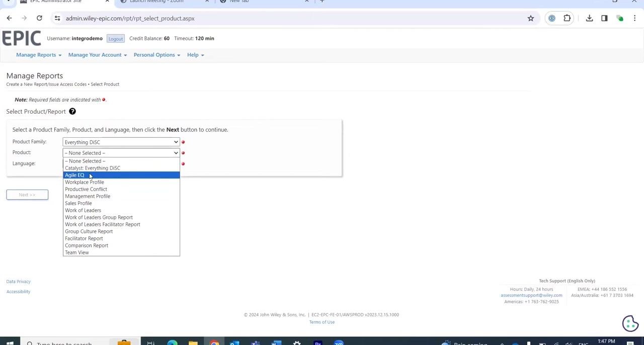The image size is (644, 345).
Task: Reload the EPIC page
Action: (39, 18)
